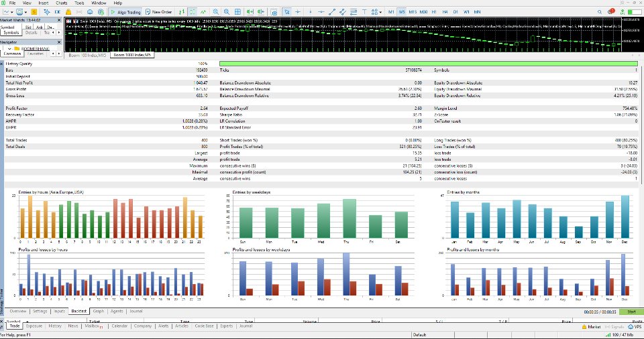Open the VPS cloud toolbar icon
Screen dimensions: 644x339
click(x=90, y=12)
